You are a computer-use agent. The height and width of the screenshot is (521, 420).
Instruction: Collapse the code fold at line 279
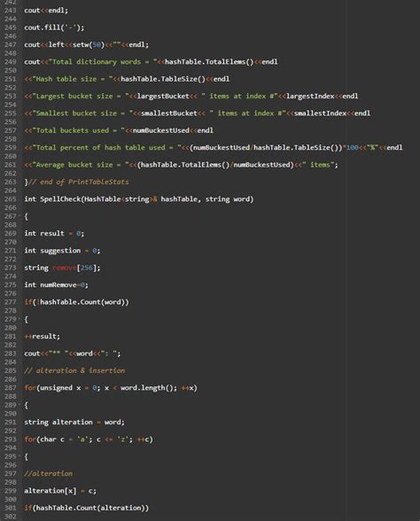[x=19, y=319]
